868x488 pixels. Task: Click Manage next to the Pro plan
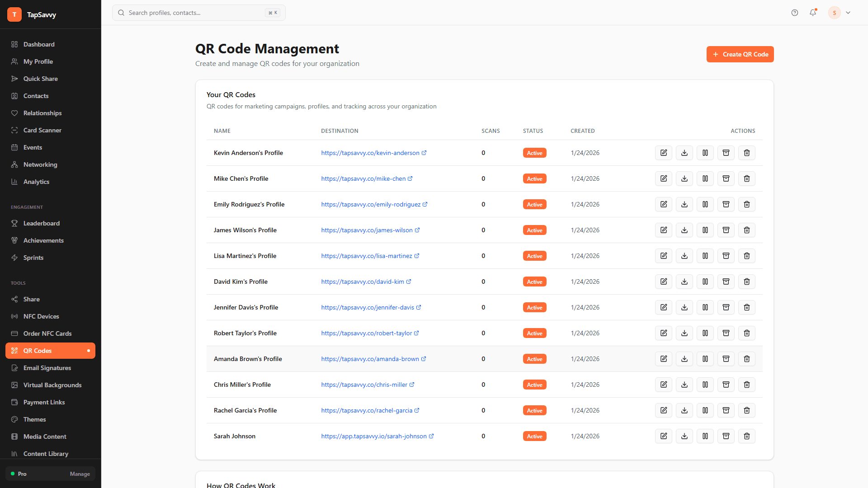tap(80, 474)
